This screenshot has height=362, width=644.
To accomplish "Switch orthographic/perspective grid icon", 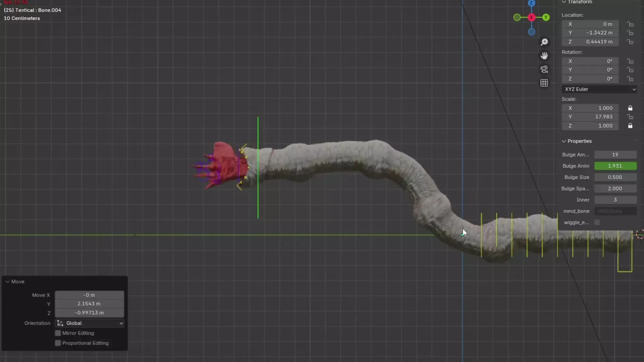I will click(544, 83).
